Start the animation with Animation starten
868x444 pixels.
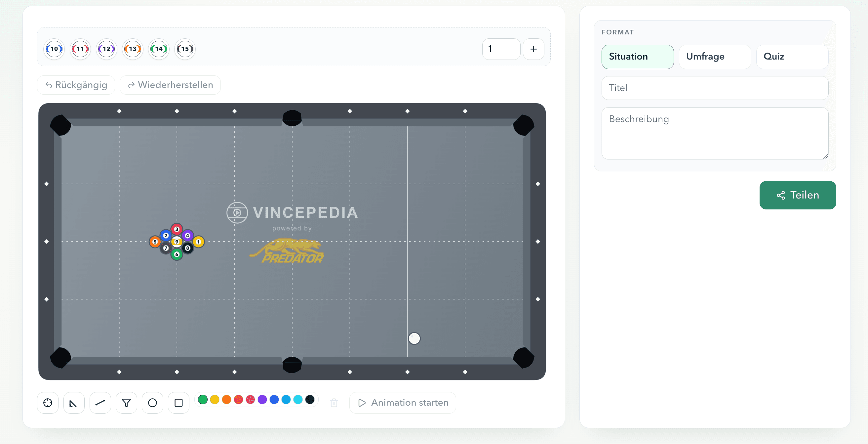(403, 403)
